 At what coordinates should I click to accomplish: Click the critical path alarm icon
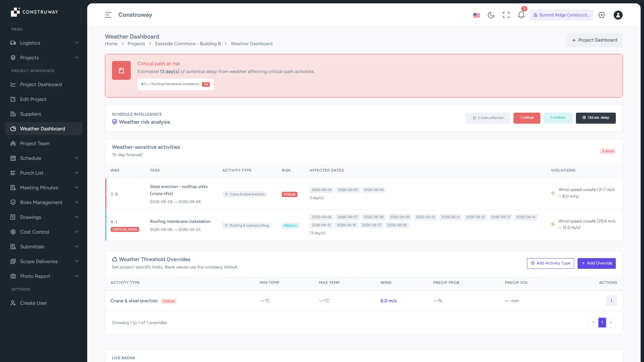pos(121,70)
